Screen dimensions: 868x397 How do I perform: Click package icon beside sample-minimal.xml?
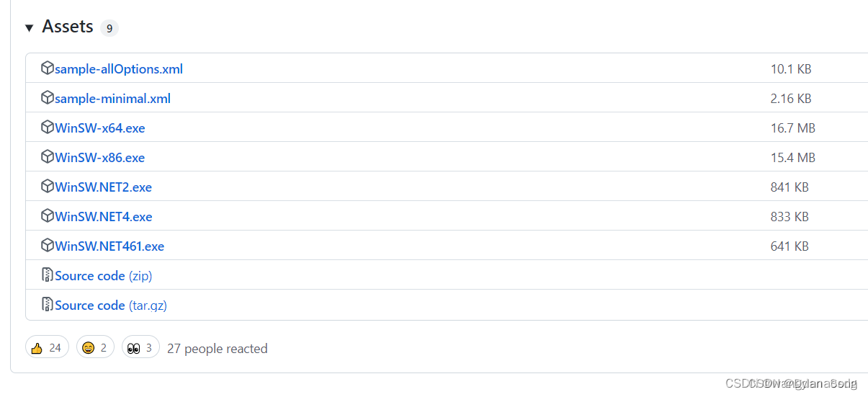pyautogui.click(x=48, y=98)
